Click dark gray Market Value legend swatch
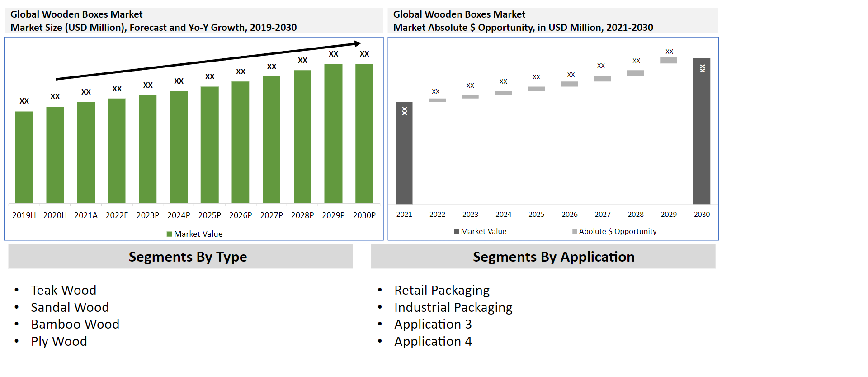 pyautogui.click(x=457, y=231)
